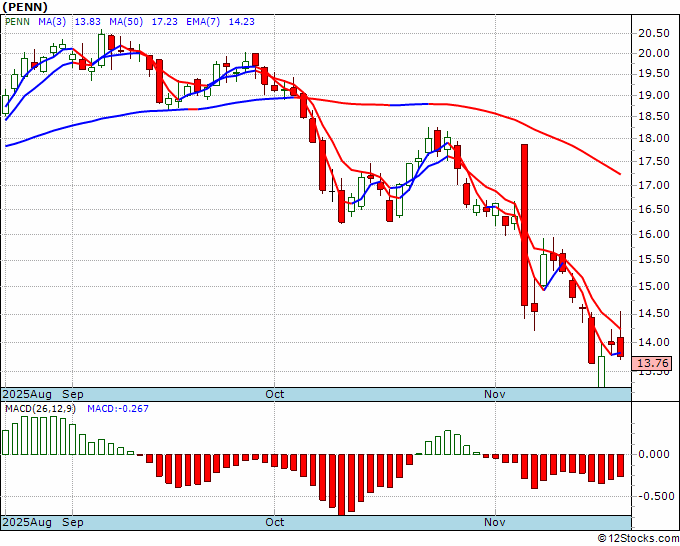Click the deepest red MACD histogram bar
Screen dimensions: 680x546
[342, 484]
